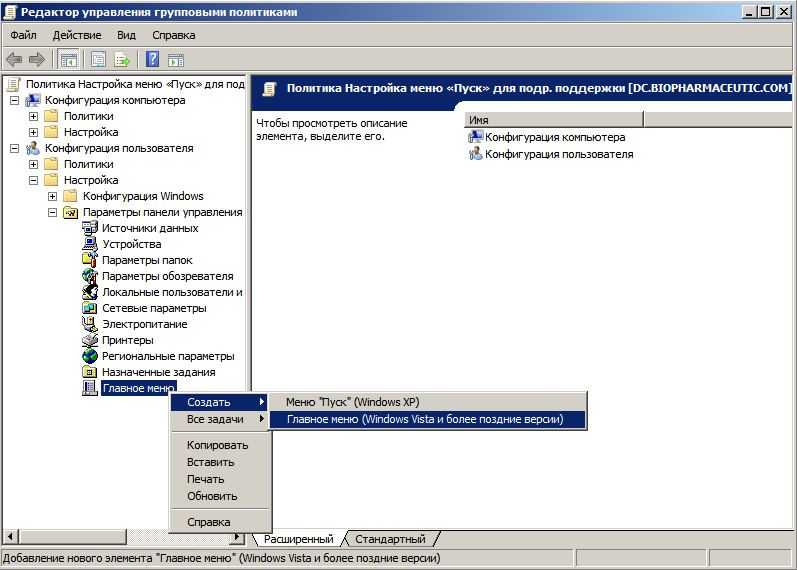Click the Export list toolbar icon
797x570 pixels.
tap(122, 60)
